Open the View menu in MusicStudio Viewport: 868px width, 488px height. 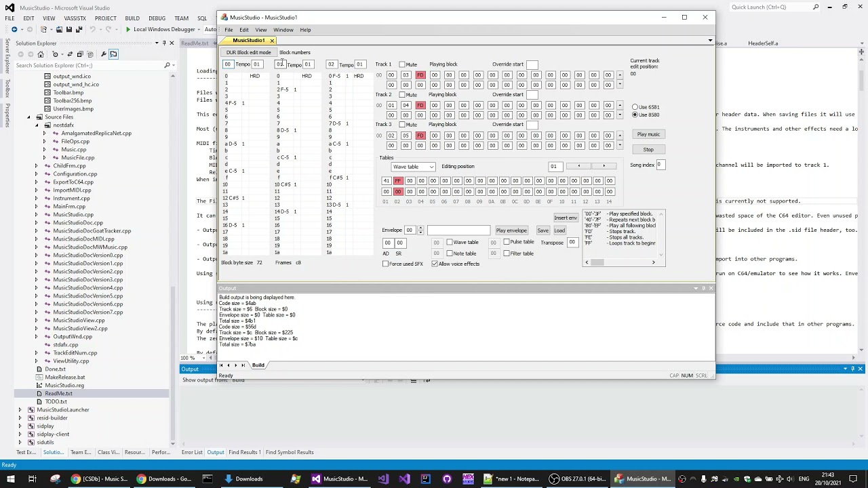click(x=260, y=30)
